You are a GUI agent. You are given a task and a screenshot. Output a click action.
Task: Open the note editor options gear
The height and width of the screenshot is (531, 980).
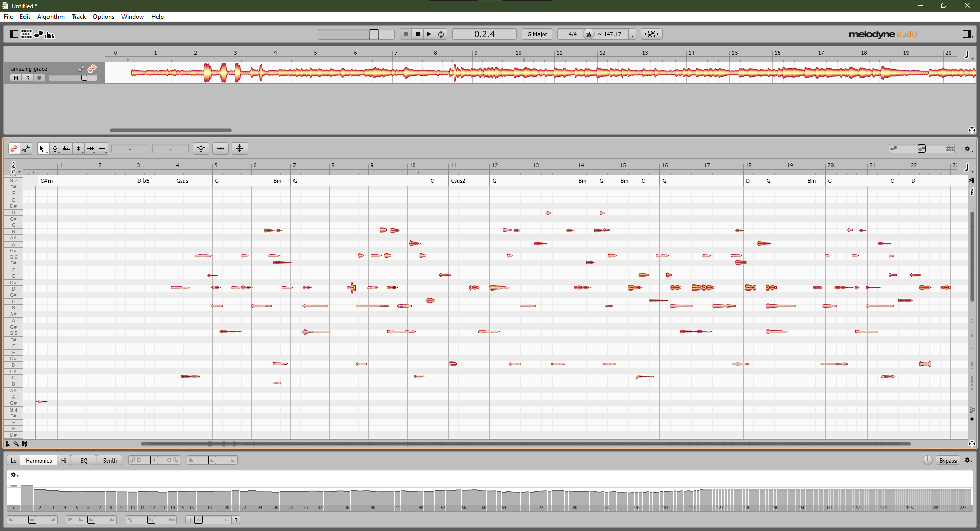pos(968,150)
